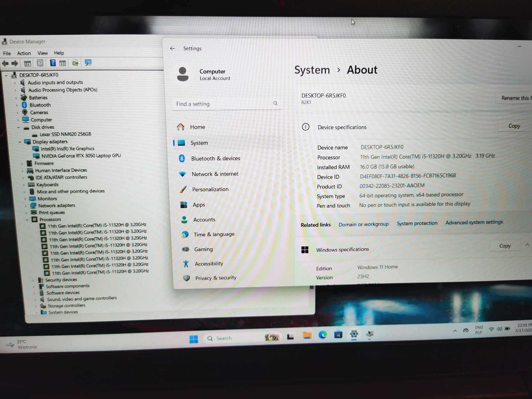Select Mice and other pointing devices
Viewport: 532px width, 399px height.
[x=71, y=192]
